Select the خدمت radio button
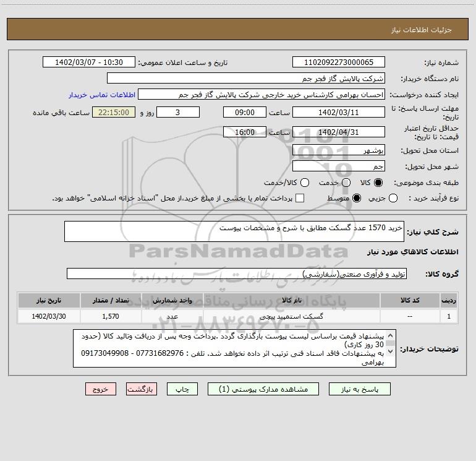Image resolution: width=476 pixels, height=461 pixels. tap(346, 183)
